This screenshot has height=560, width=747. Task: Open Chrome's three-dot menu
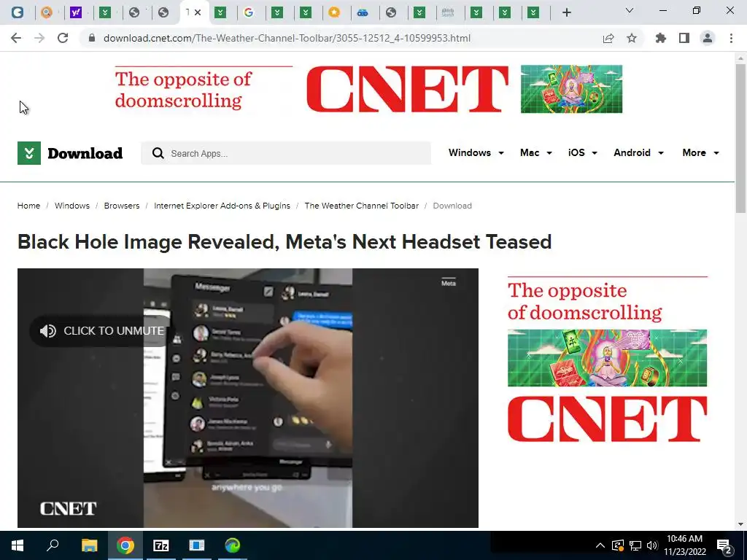[x=731, y=38]
